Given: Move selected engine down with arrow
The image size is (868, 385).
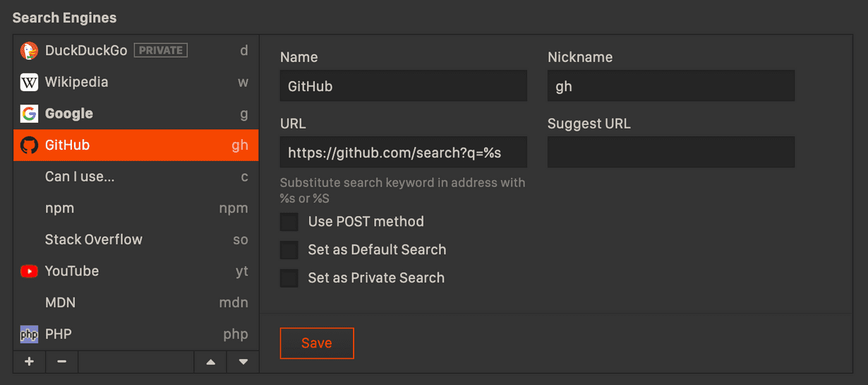Looking at the screenshot, I should coord(243,362).
